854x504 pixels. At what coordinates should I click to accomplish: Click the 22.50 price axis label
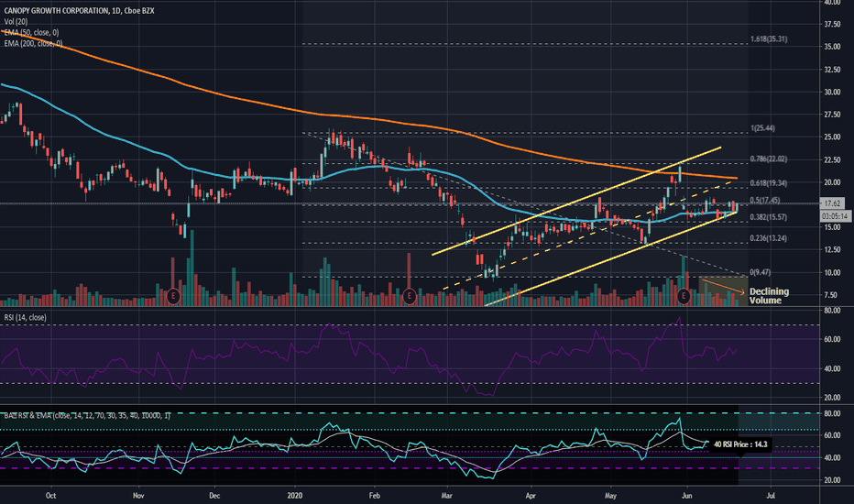pos(832,160)
